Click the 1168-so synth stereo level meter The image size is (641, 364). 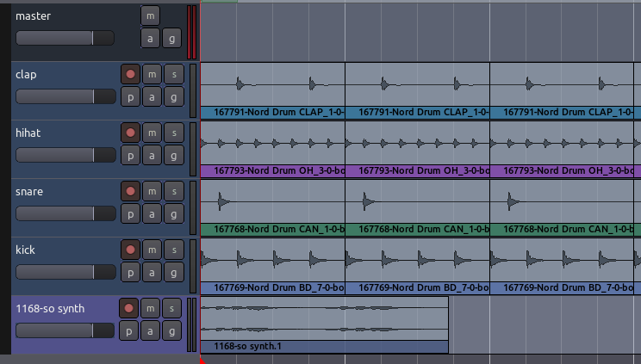pos(192,324)
